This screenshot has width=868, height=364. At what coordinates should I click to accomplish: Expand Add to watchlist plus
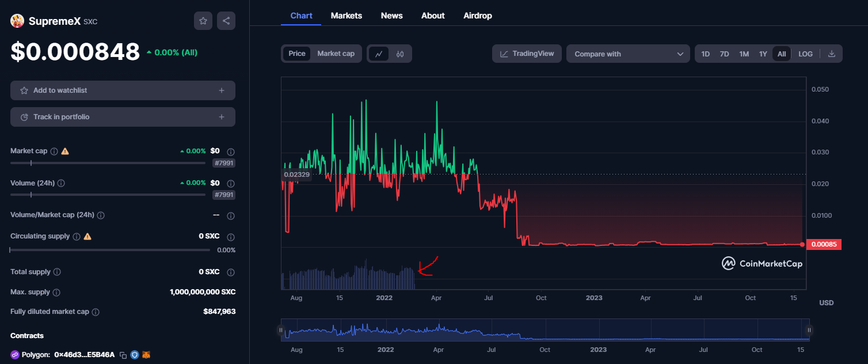[x=222, y=90]
